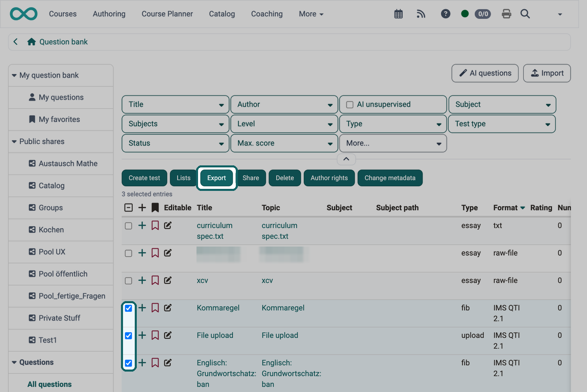Bookmark the curriculum spec.txt question

(155, 226)
